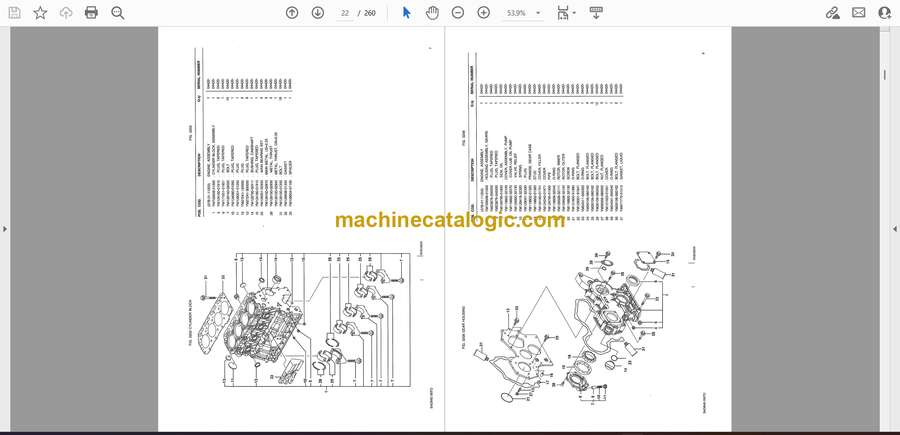
Task: Click the page number field showing 22
Action: coord(345,13)
